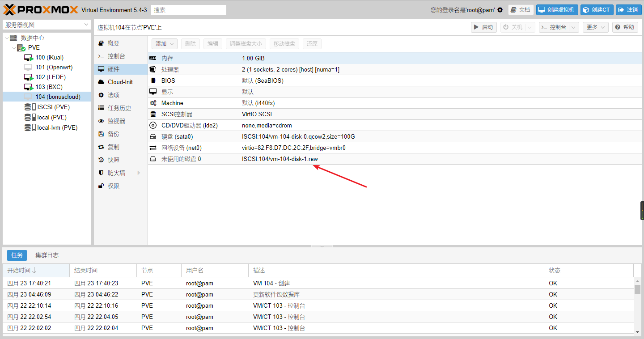Select VM 103 (BXC)
Image resolution: width=644 pixels, height=339 pixels.
(x=49, y=87)
